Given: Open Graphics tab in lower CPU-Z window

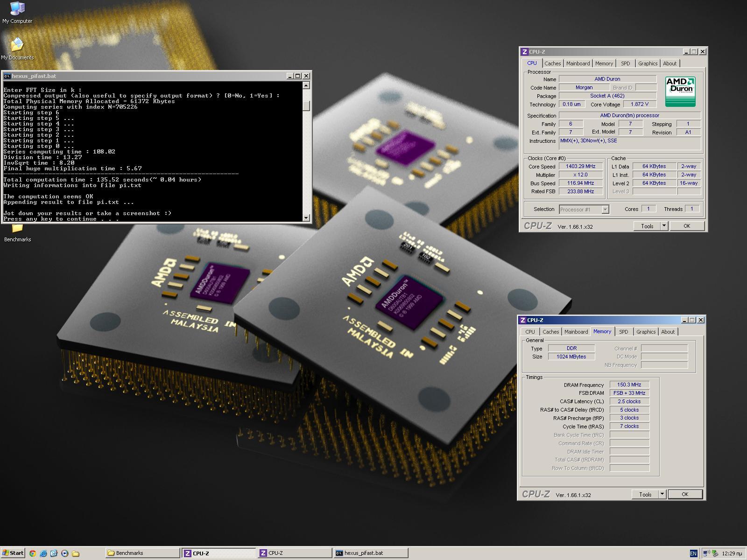Looking at the screenshot, I should 646,332.
